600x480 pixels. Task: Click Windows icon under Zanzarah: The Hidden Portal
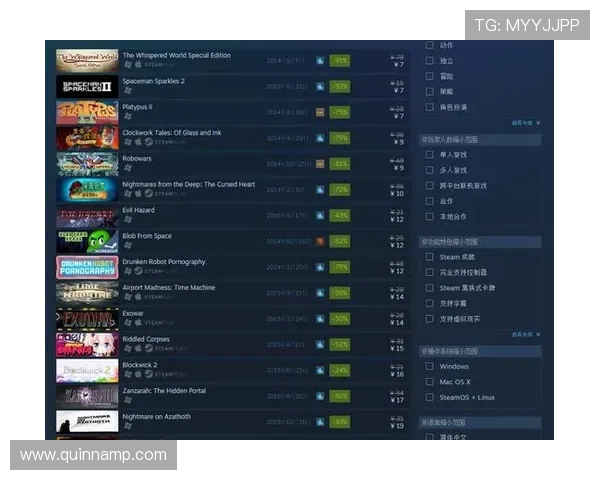(128, 400)
